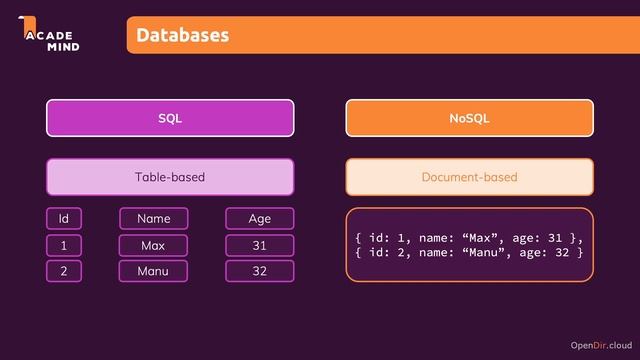Click the document line with name "Manu"

(x=469, y=253)
